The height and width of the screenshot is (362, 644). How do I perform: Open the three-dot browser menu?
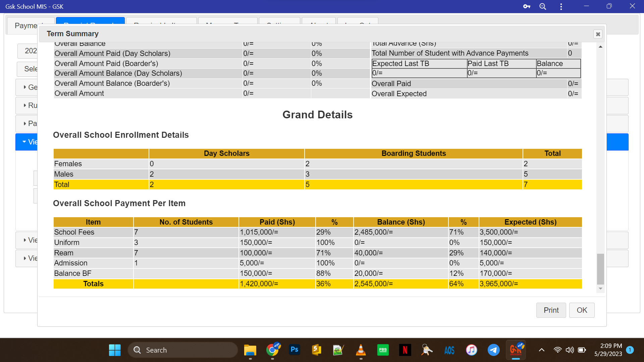click(x=561, y=6)
